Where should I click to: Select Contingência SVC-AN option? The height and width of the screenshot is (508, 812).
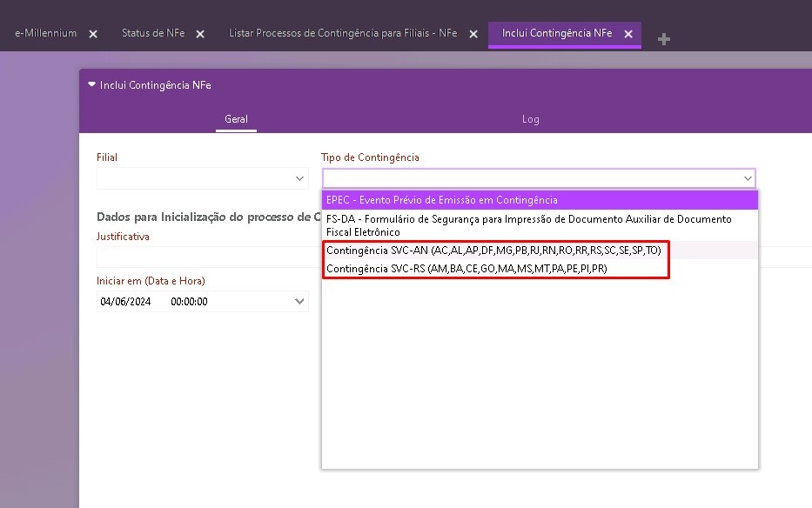[x=540, y=251]
